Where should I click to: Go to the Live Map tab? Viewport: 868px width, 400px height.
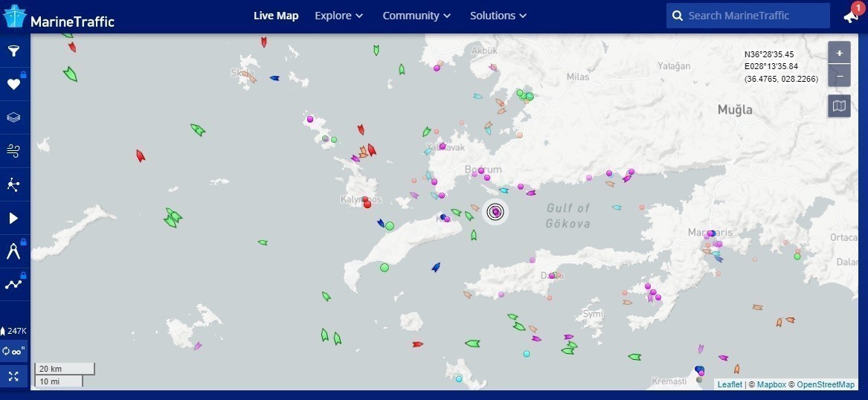(x=276, y=16)
